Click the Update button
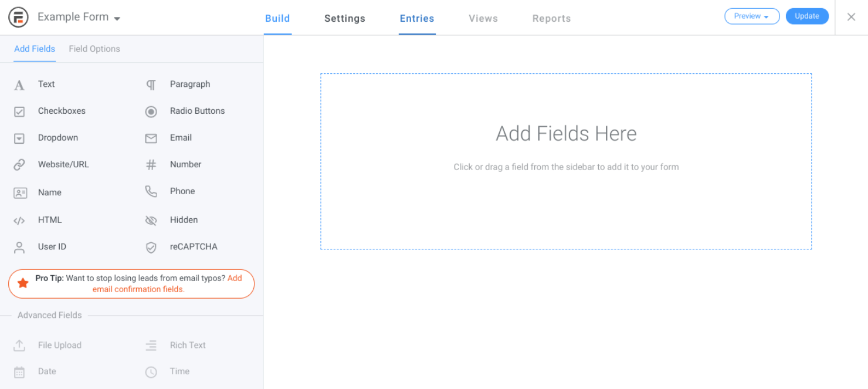This screenshot has height=389, width=868. point(806,16)
